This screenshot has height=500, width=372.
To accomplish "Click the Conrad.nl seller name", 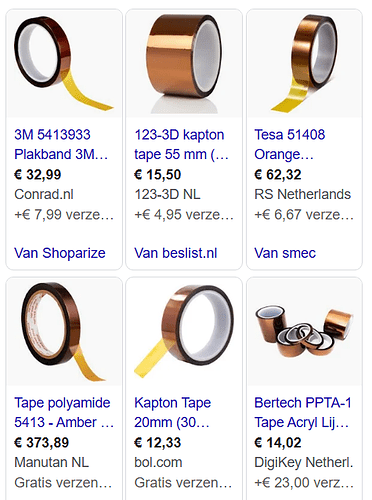I will point(44,194).
